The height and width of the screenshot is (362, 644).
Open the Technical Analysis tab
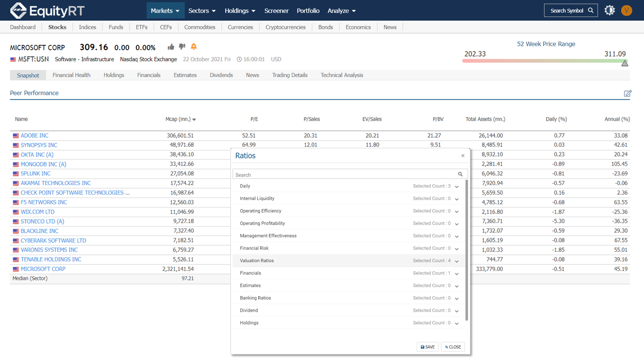click(342, 75)
